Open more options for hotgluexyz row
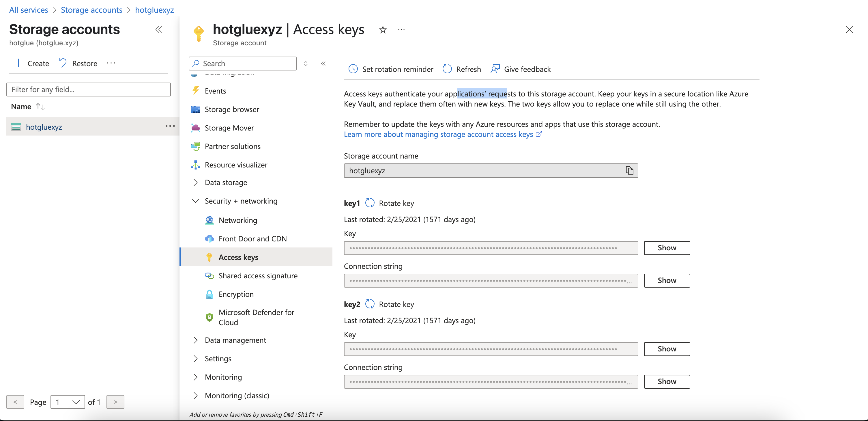The height and width of the screenshot is (421, 868). click(170, 126)
